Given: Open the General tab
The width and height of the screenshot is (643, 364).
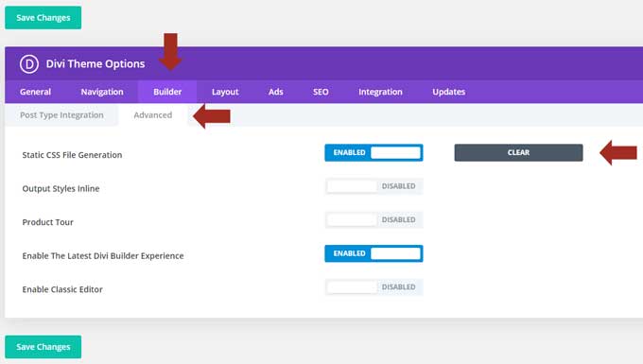Looking at the screenshot, I should pyautogui.click(x=35, y=92).
